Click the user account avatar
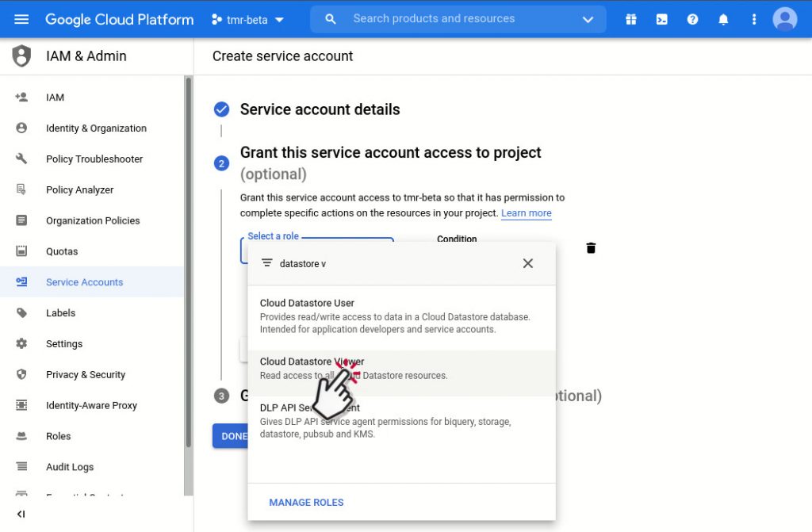Image resolution: width=812 pixels, height=532 pixels. coord(785,20)
